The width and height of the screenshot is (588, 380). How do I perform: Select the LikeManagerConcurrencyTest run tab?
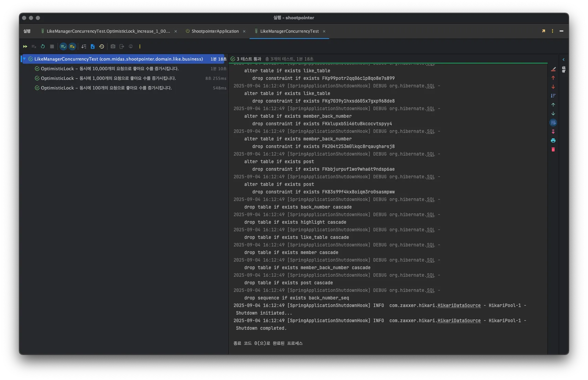(287, 31)
